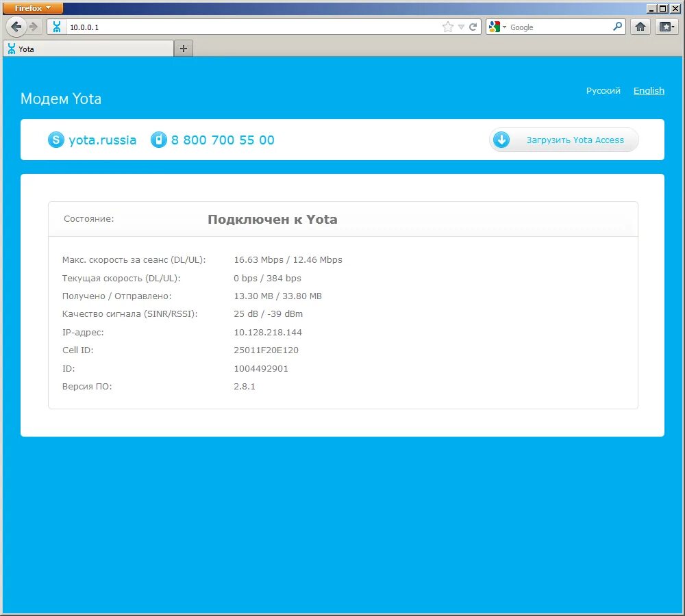Viewport: 685px width, 616px height.
Task: Open a new tab with plus button
Action: click(184, 49)
